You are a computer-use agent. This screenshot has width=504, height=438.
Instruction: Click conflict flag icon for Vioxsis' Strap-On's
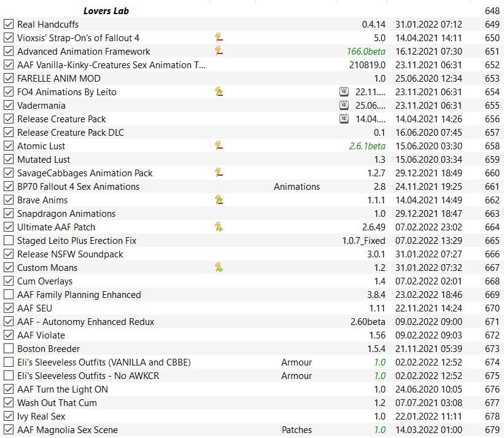click(x=219, y=37)
